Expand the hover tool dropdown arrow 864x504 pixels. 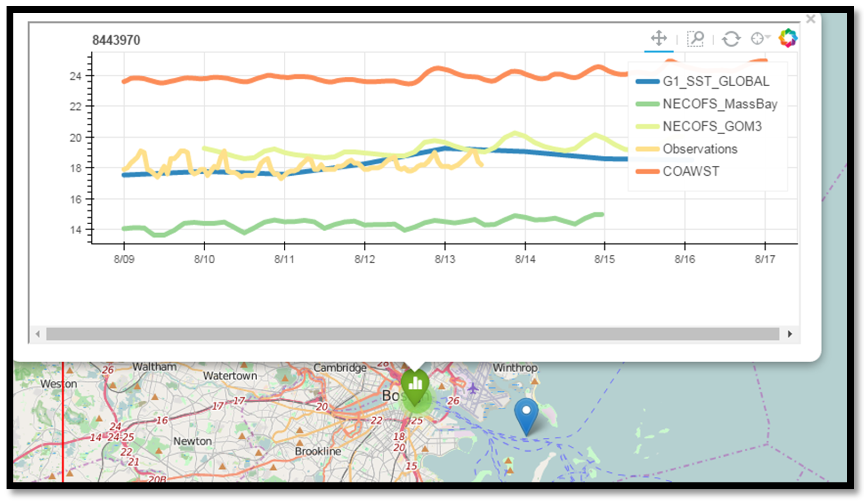[x=768, y=36]
